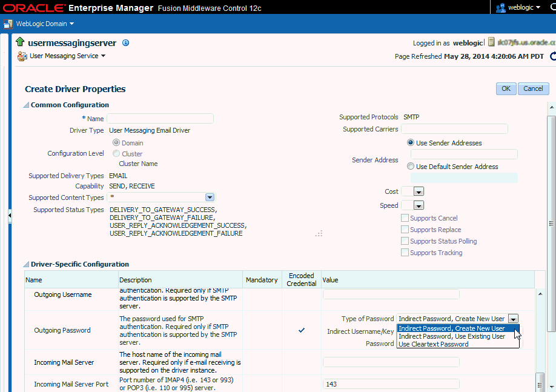Toggle the Supports Status Polling checkbox

pyautogui.click(x=405, y=241)
